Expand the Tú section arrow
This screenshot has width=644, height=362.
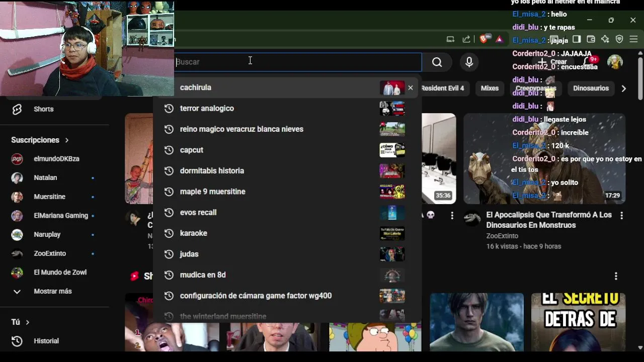pyautogui.click(x=27, y=322)
